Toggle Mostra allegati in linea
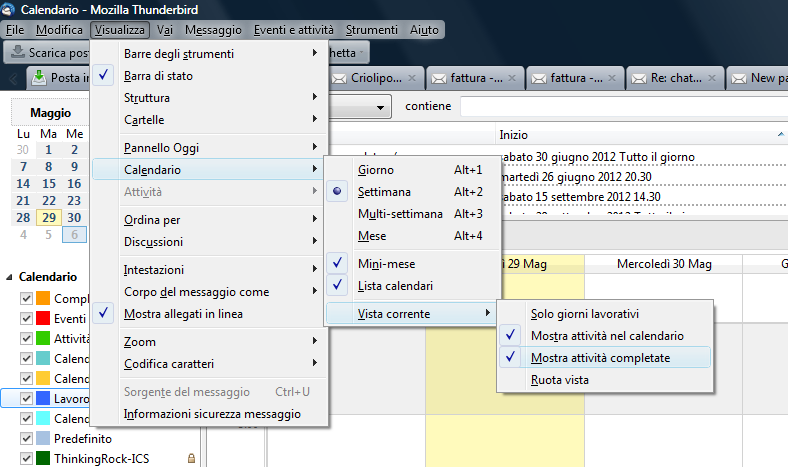The image size is (788, 467). [x=209, y=314]
